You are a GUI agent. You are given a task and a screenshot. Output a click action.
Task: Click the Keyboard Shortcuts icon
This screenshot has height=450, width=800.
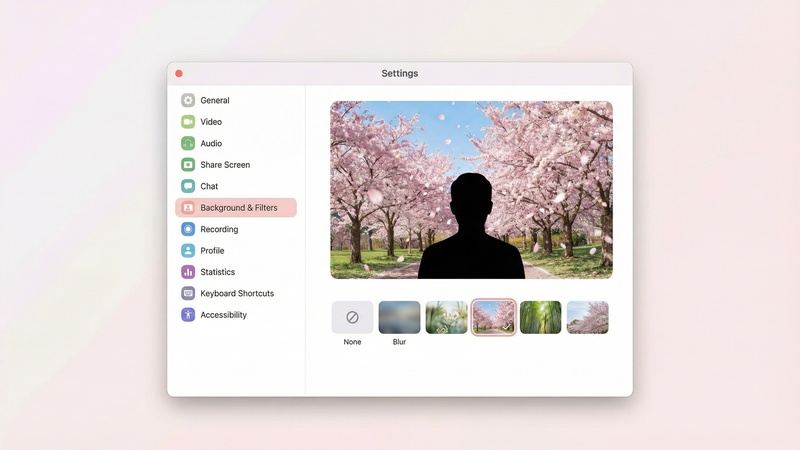188,293
